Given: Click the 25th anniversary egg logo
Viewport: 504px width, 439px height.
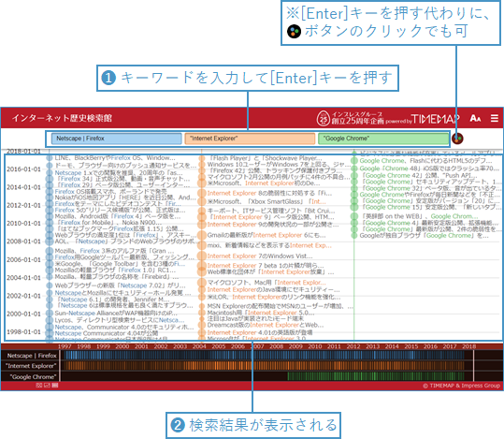Looking at the screenshot, I should pos(323,119).
